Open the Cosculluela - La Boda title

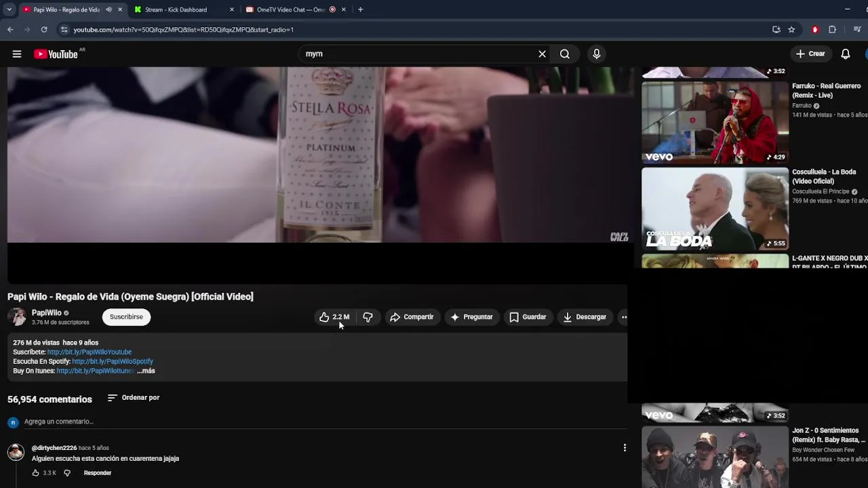pos(824,177)
